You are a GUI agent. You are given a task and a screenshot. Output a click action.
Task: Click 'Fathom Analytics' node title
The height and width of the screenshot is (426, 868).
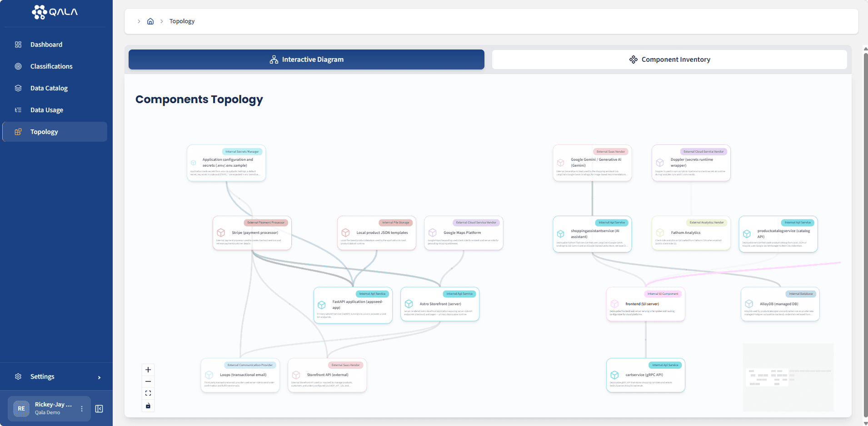(x=686, y=233)
